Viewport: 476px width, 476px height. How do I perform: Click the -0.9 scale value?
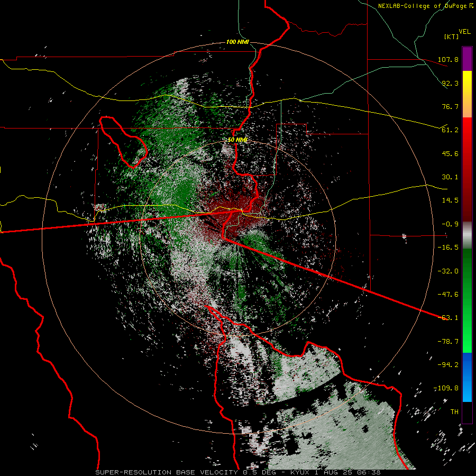coord(448,224)
